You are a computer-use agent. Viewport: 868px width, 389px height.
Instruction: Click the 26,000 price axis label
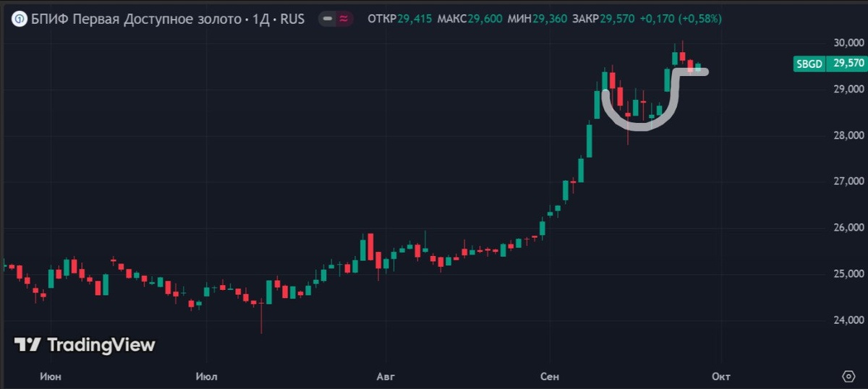point(848,228)
